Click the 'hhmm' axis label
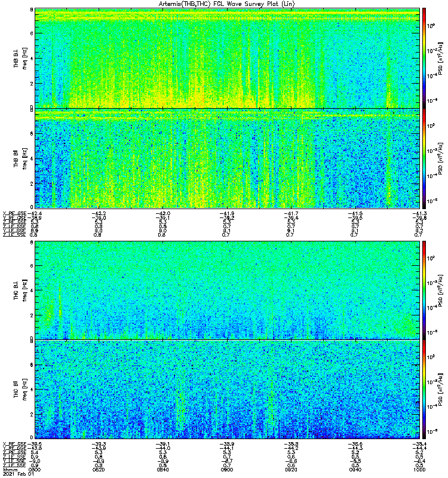Screen dimensions: 448x478 pos(10,470)
